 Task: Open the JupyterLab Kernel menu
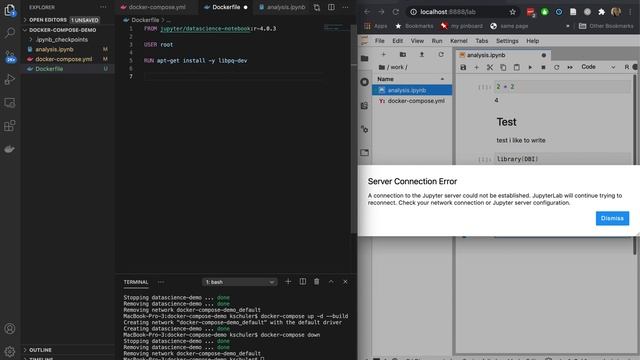pos(459,41)
